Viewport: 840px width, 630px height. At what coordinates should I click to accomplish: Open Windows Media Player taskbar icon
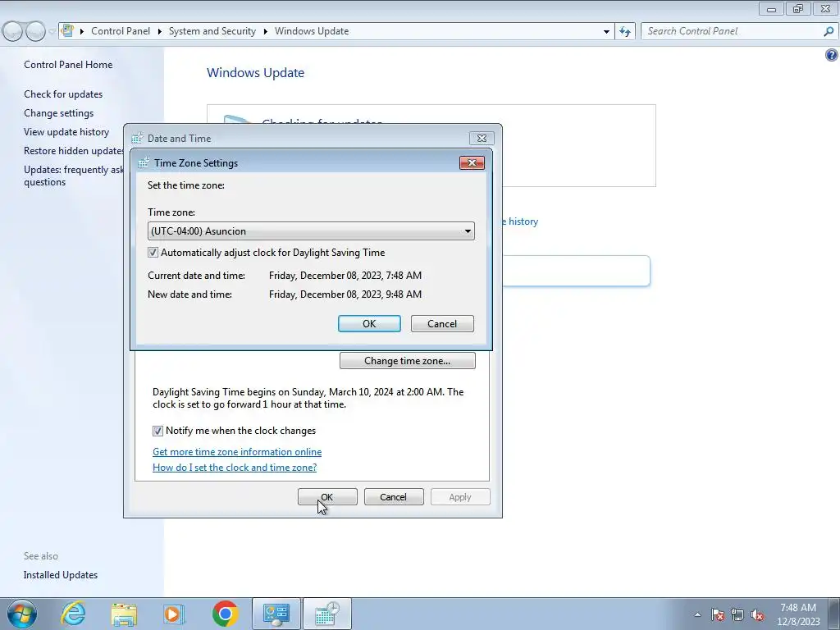click(x=174, y=614)
